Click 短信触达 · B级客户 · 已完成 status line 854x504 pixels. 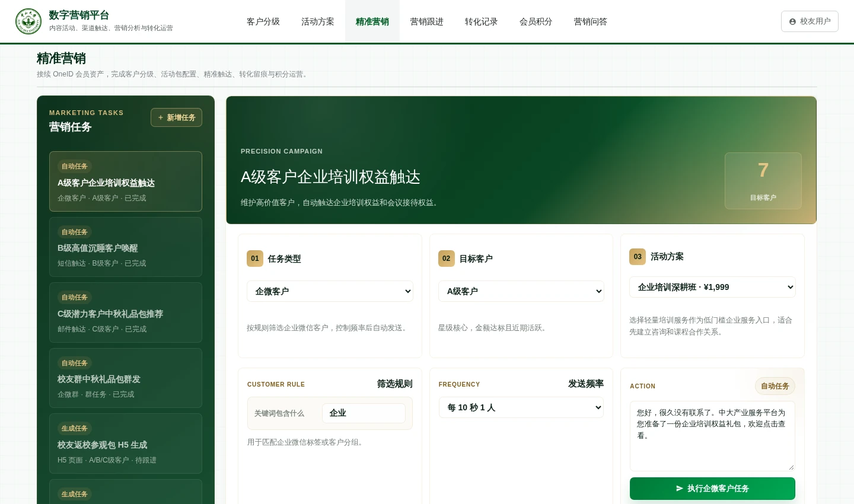click(102, 263)
